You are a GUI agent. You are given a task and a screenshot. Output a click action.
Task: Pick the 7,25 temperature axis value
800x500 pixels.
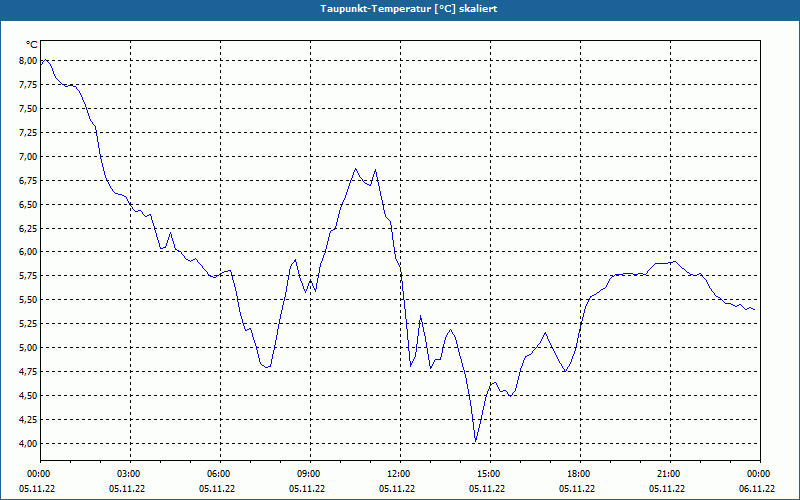pyautogui.click(x=28, y=133)
